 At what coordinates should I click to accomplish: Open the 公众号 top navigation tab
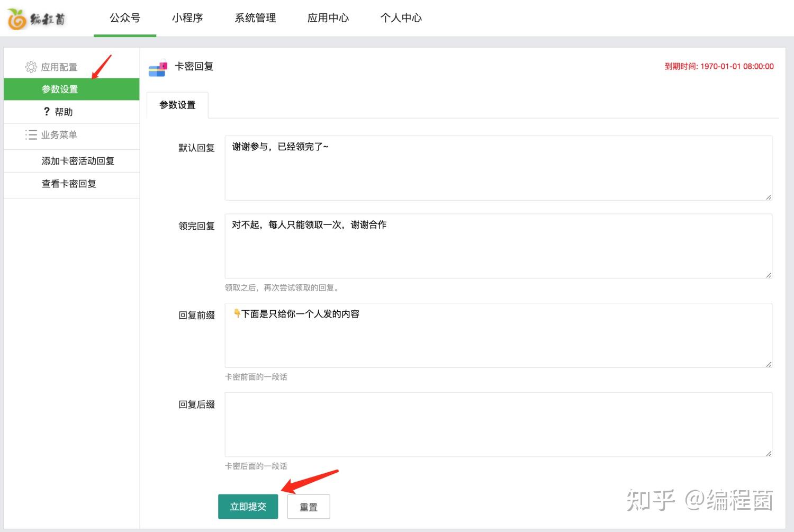pyautogui.click(x=125, y=18)
